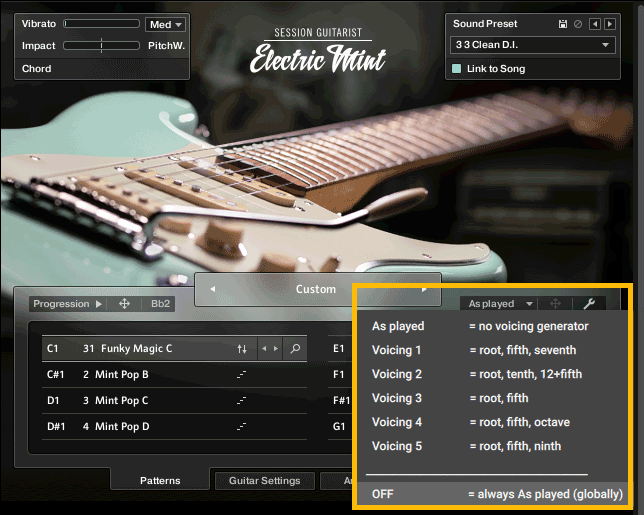
Task: Toggle the Link to Song checkbox
Action: pyautogui.click(x=456, y=69)
